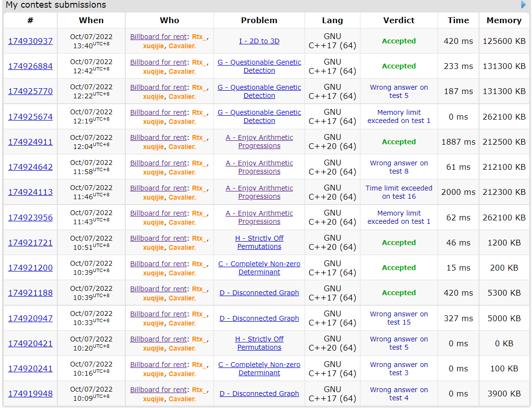Open submission 174926884

(x=30, y=66)
